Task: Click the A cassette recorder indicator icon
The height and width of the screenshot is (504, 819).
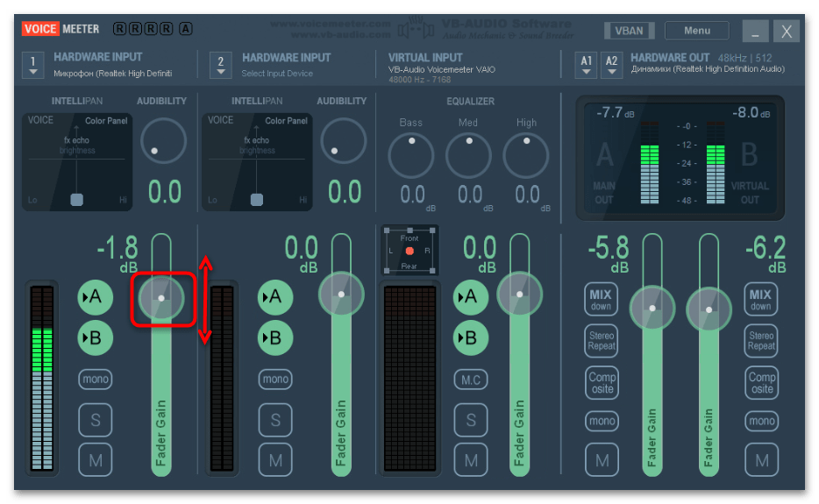Action: click(x=186, y=29)
